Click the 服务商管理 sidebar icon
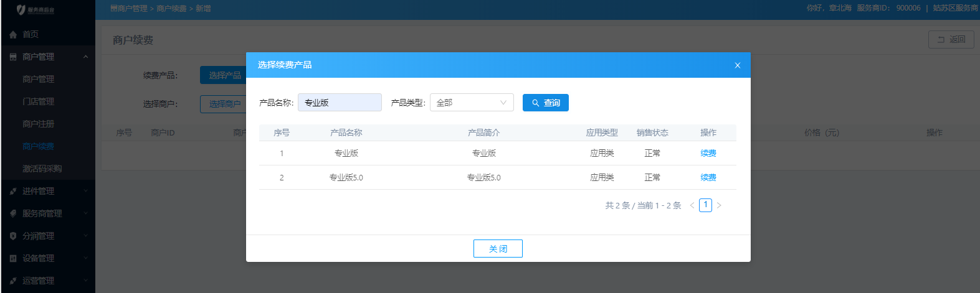This screenshot has width=980, height=293. [13, 214]
